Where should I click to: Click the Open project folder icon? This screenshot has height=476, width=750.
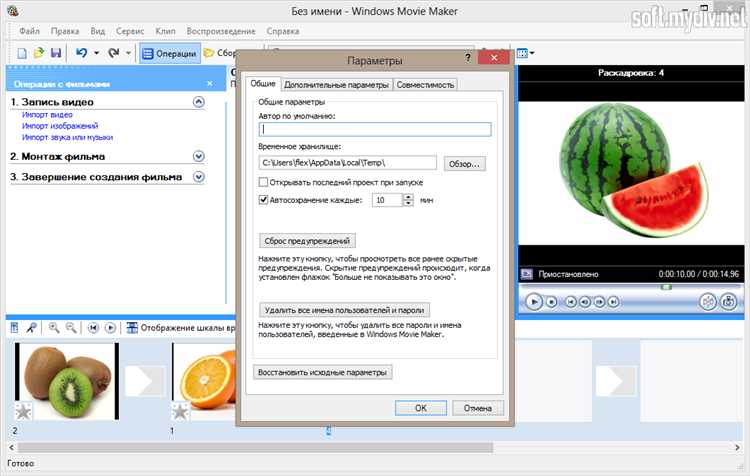[39, 53]
